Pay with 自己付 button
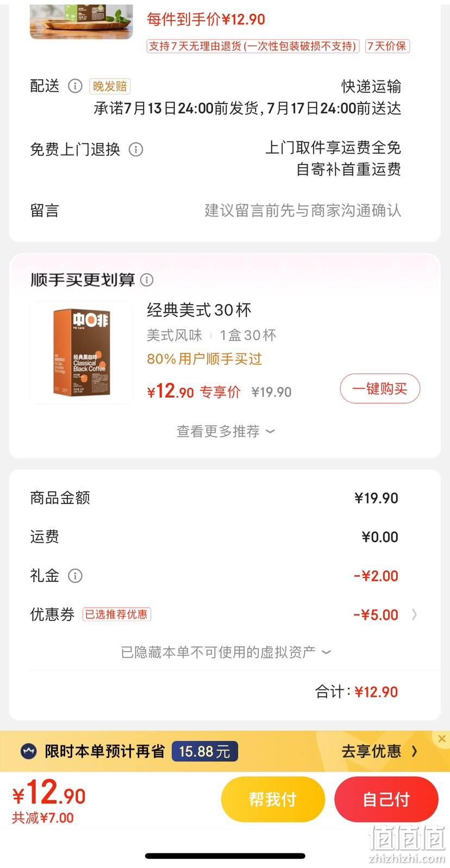450x868 pixels. click(386, 800)
